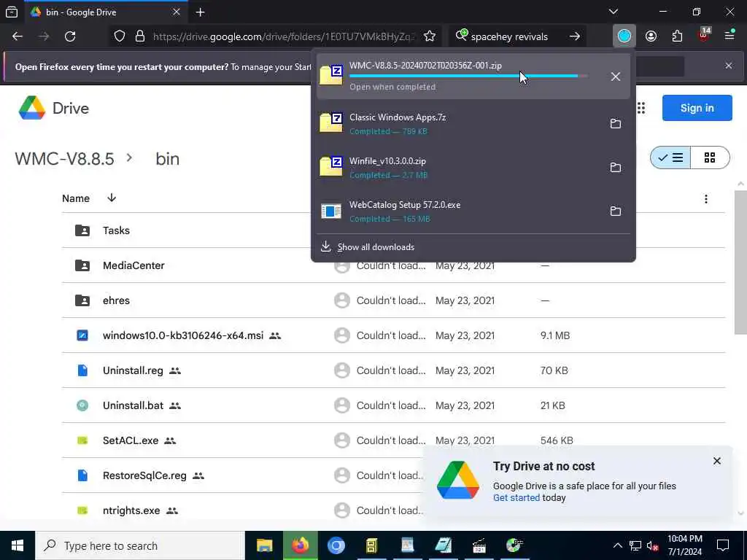Viewport: 747px width, 560px height.
Task: Click the spacehey revivals search field
Action: [509, 36]
